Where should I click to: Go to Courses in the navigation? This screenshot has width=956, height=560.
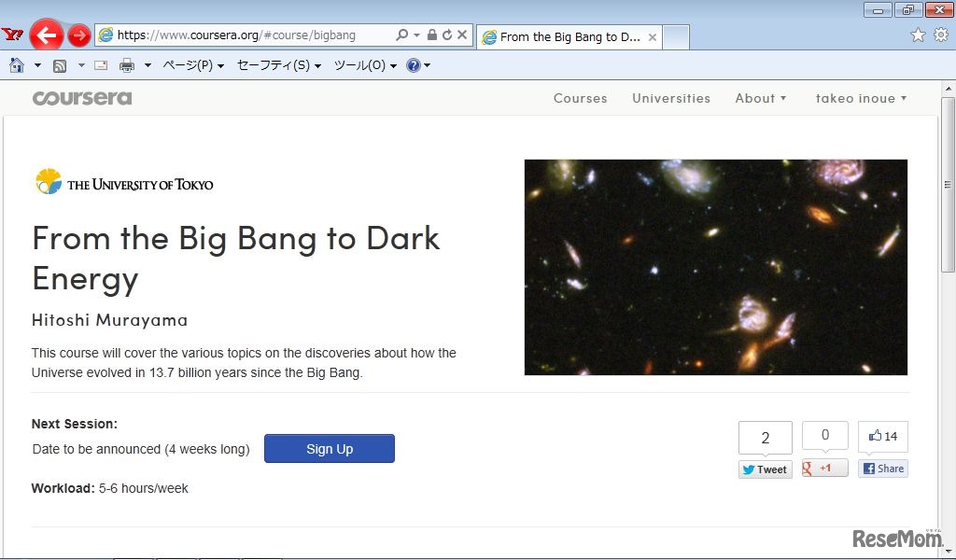580,98
